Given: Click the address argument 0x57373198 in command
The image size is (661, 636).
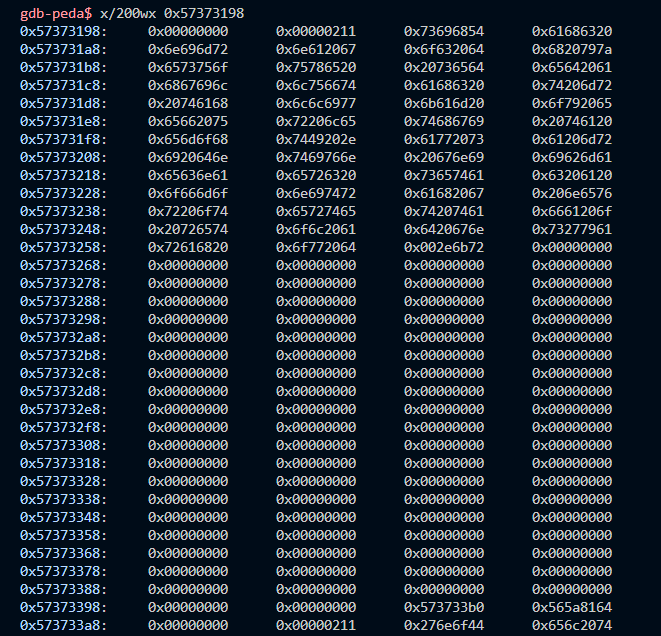Looking at the screenshot, I should click(204, 13).
